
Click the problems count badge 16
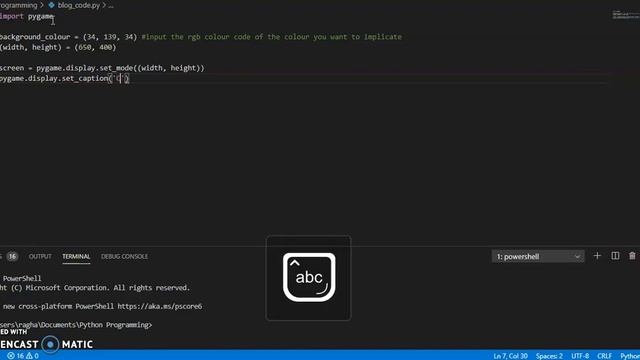click(12, 256)
